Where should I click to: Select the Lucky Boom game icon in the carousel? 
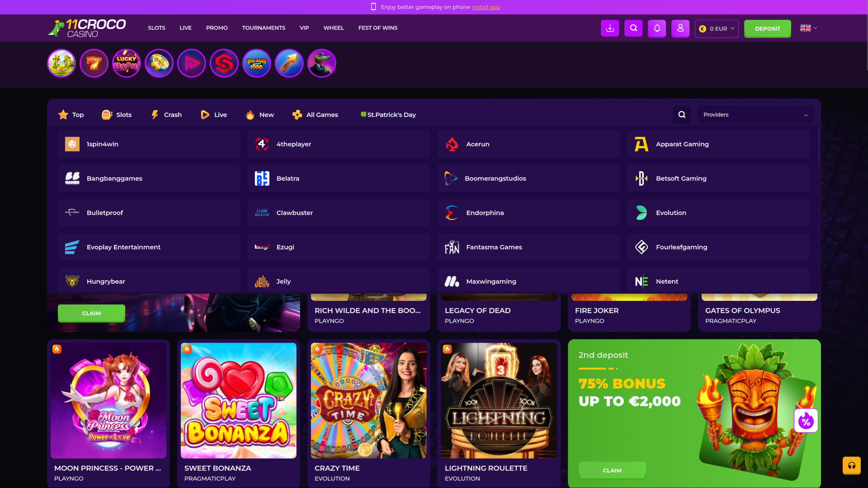[x=127, y=63]
